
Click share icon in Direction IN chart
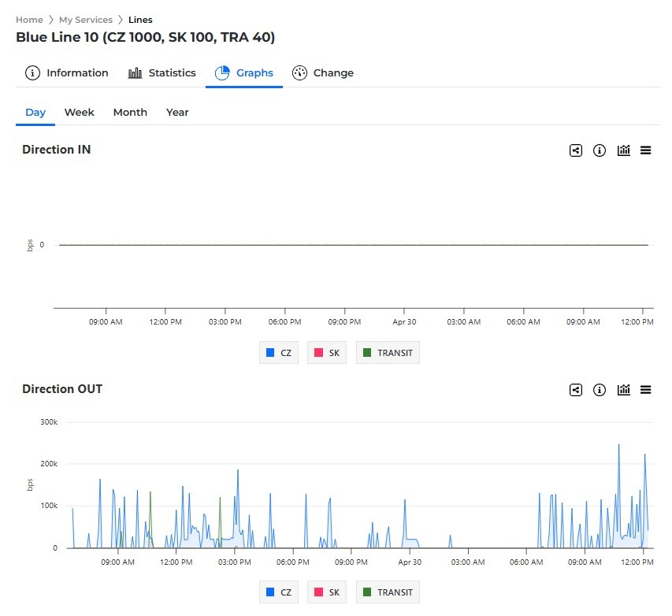coord(576,150)
